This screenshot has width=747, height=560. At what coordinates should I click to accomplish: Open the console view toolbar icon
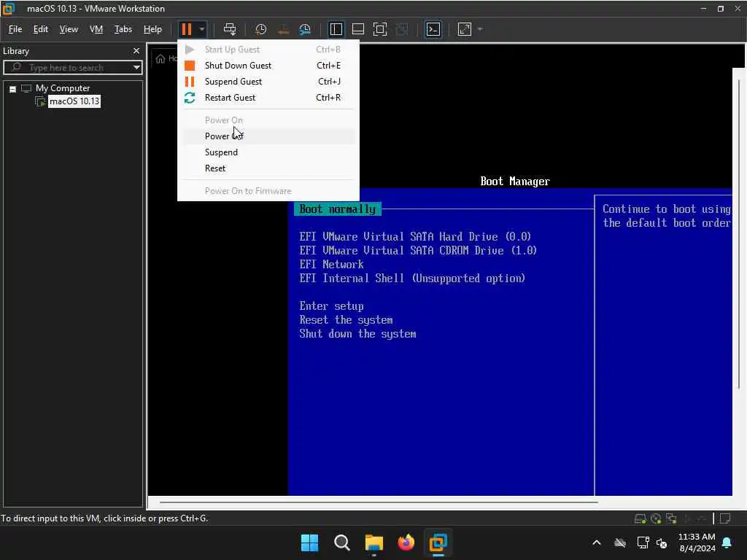coord(433,29)
